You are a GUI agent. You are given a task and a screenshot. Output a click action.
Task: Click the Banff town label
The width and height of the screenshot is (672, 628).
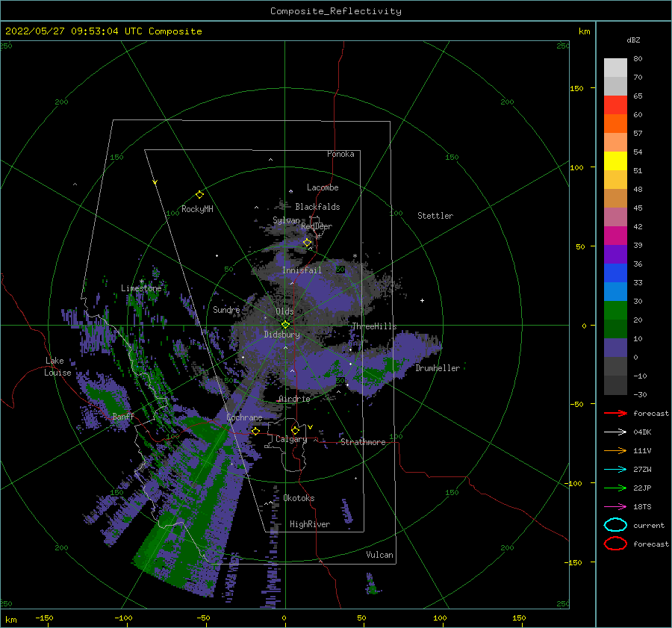click(x=123, y=416)
